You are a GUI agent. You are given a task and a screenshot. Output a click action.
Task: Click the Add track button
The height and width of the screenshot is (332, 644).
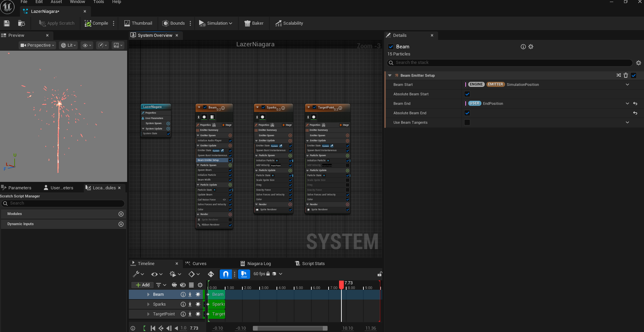coord(142,285)
